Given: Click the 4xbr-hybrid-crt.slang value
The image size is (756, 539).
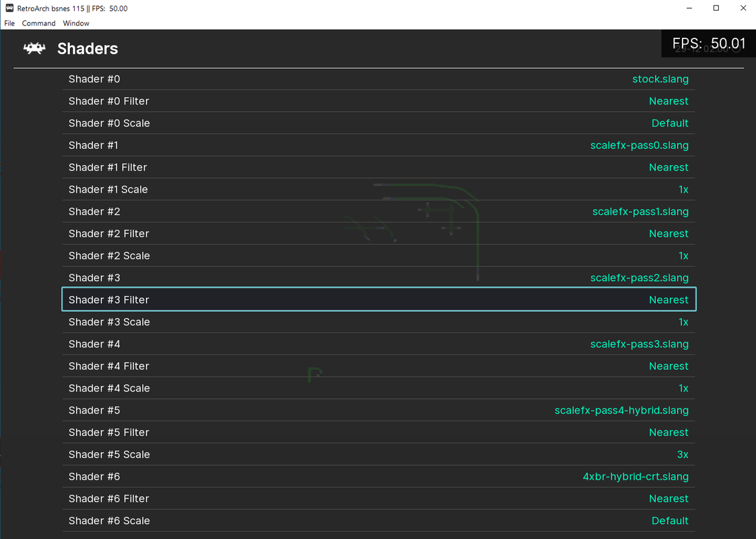Looking at the screenshot, I should click(x=635, y=476).
